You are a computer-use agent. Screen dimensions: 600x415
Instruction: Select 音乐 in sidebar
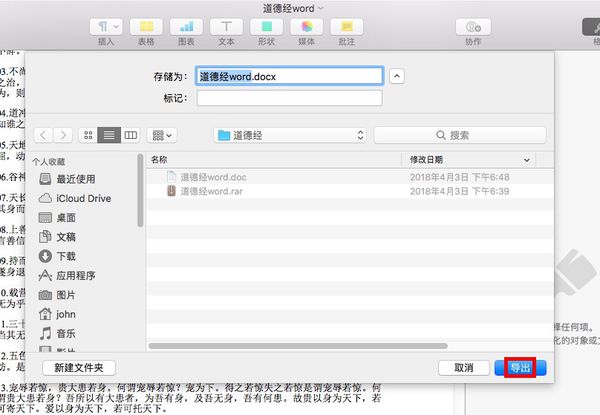57,334
